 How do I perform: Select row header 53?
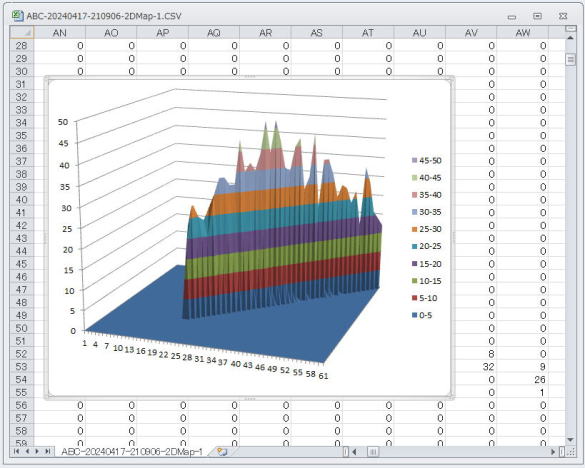[22, 366]
